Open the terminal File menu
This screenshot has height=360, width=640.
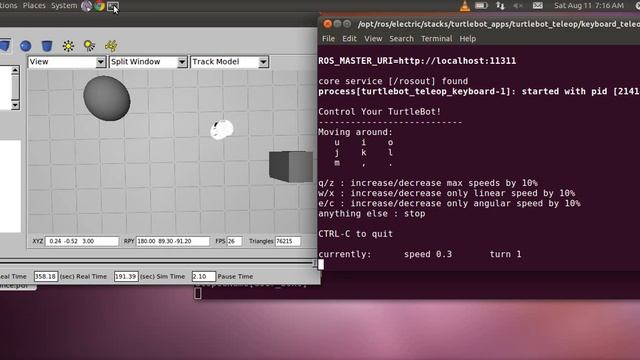(328, 39)
